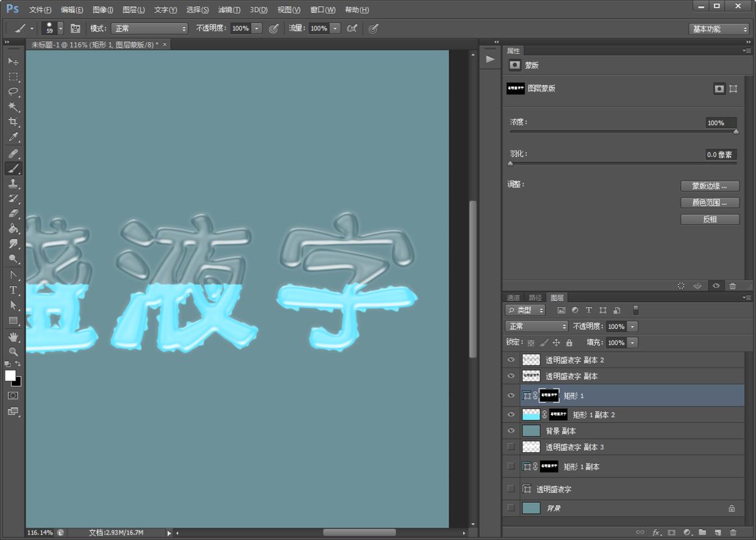Image resolution: width=756 pixels, height=540 pixels.
Task: Add a layer style via fx icon
Action: click(x=656, y=533)
